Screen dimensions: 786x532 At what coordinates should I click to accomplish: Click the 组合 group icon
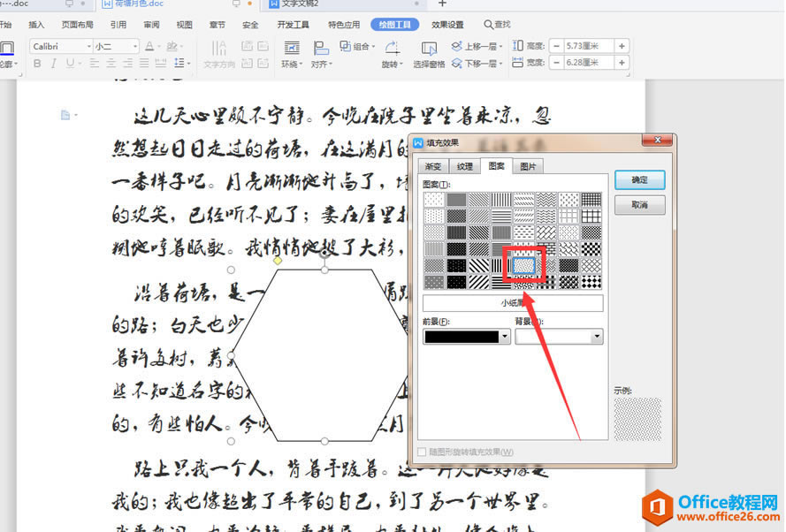point(346,46)
